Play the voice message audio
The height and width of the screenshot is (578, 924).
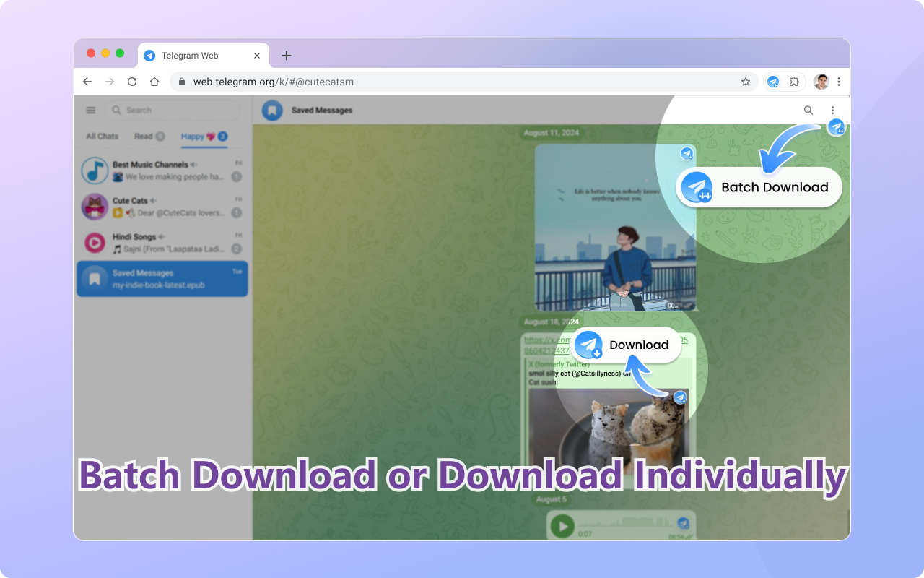click(562, 525)
